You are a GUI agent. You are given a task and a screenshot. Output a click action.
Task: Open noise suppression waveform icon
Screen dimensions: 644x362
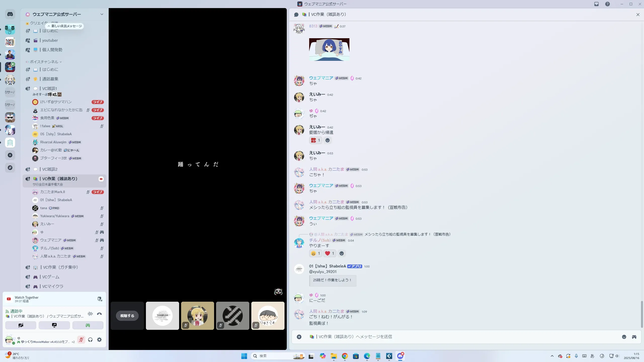(x=90, y=314)
